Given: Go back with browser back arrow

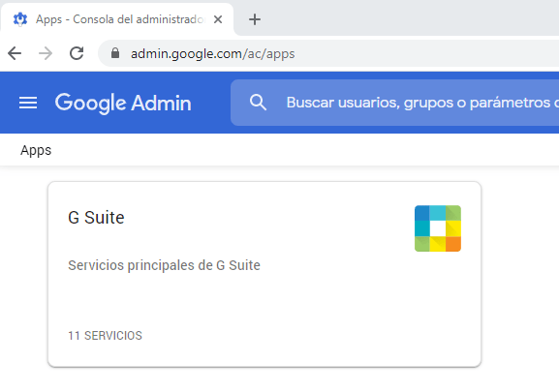Looking at the screenshot, I should click(x=15, y=53).
